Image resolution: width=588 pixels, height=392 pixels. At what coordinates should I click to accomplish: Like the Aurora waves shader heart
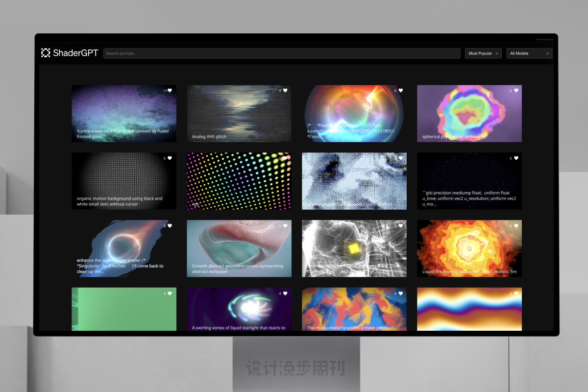[x=170, y=91]
